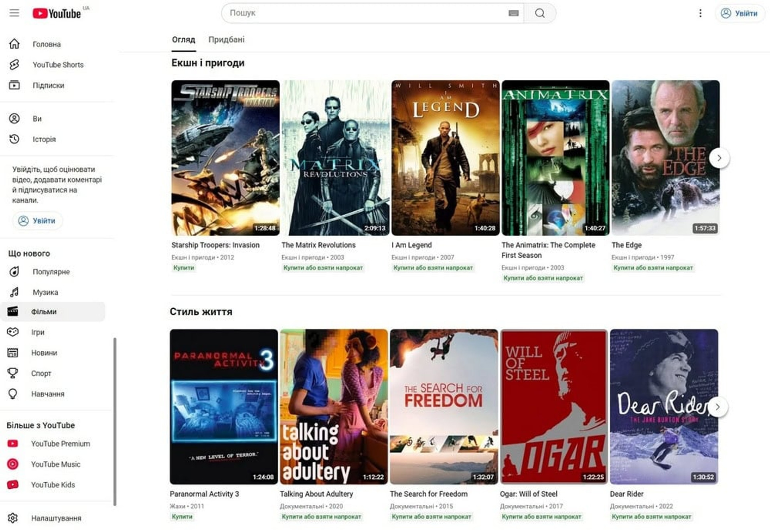Click buy or rent under I Am Legend
The image size is (770, 532).
[433, 267]
